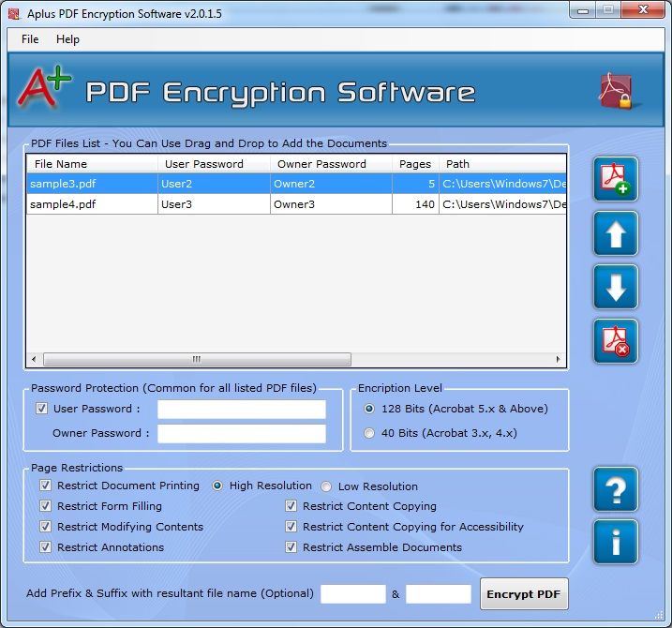672x628 pixels.
Task: Click the 140 pages cell
Action: tap(416, 204)
